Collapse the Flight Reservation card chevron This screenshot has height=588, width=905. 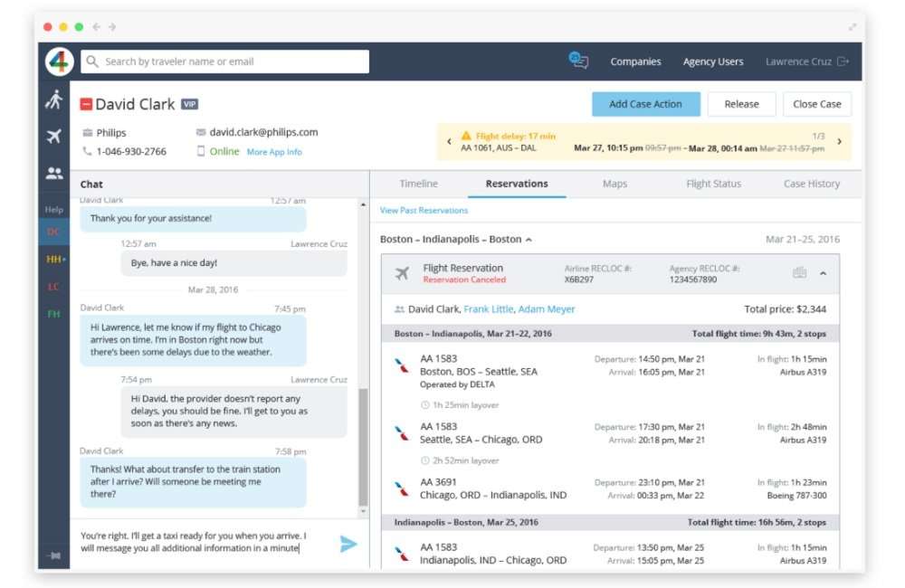pyautogui.click(x=823, y=273)
